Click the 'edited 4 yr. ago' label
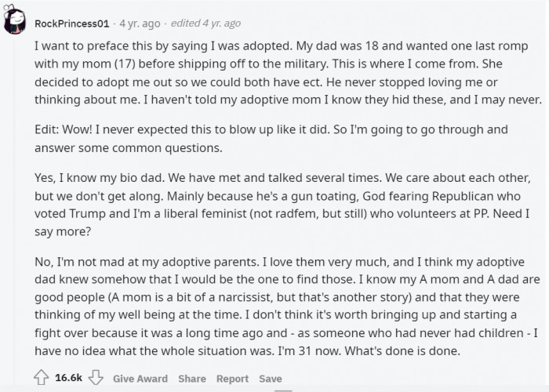Screen dimensions: 549x392 (x=205, y=23)
